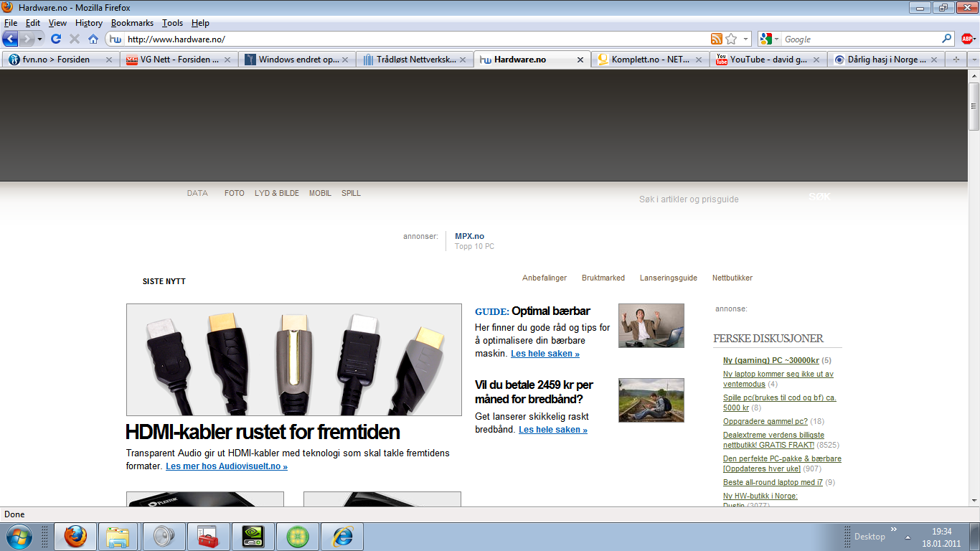Open the Edit menu
This screenshot has height=551, width=980.
pyautogui.click(x=33, y=23)
